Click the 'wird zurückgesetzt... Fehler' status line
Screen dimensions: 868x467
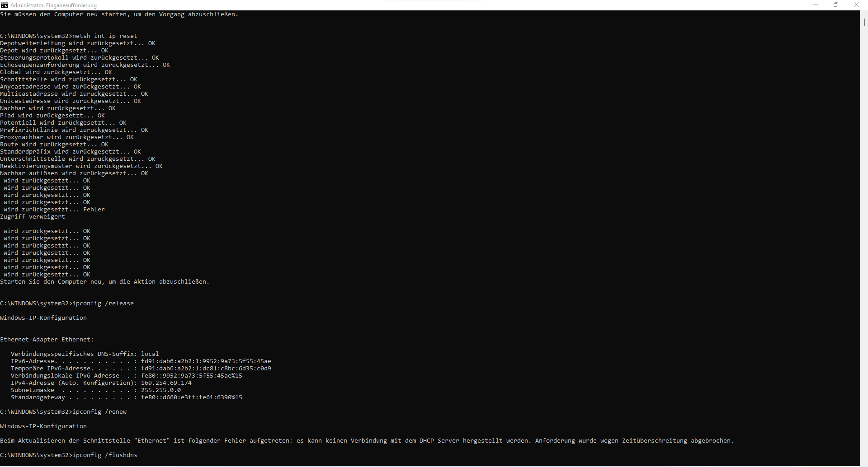[x=54, y=209]
